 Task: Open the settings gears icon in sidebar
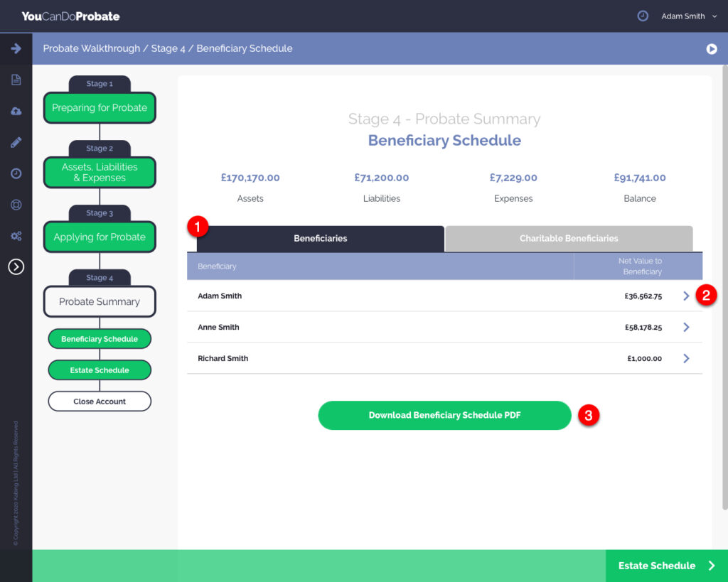tap(16, 236)
